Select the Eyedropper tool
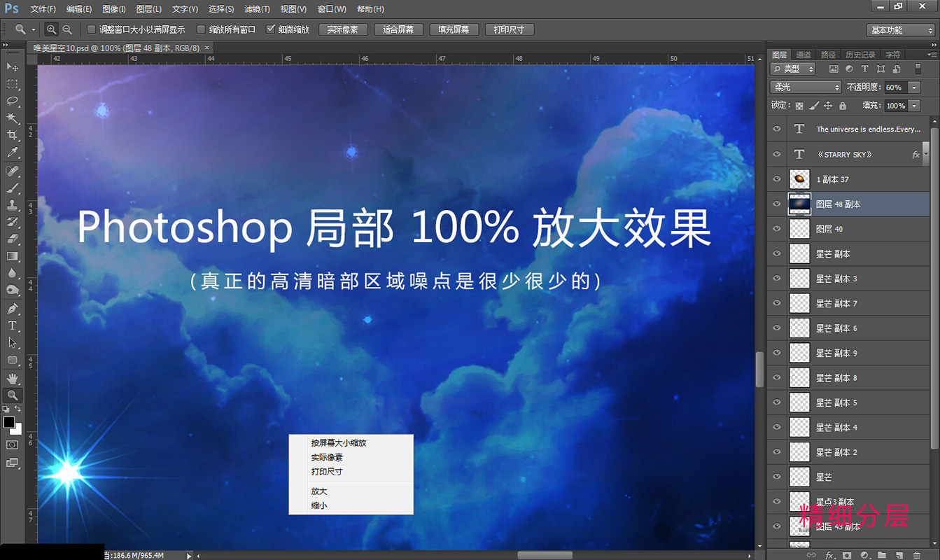Viewport: 940px width, 560px height. pos(13,153)
